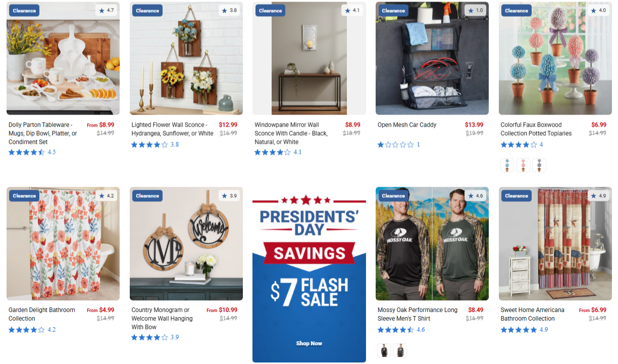Click the 4.7 star rating badge

106,10
